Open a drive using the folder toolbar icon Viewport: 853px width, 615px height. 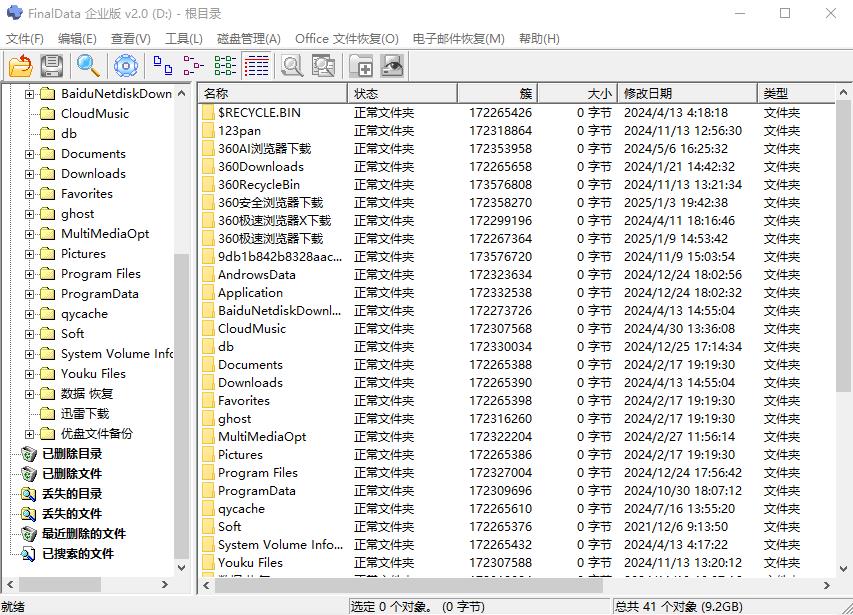tap(20, 65)
